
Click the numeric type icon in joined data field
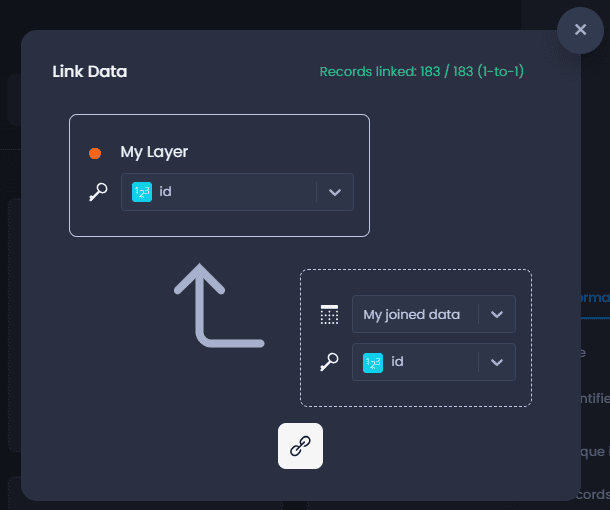(x=373, y=363)
